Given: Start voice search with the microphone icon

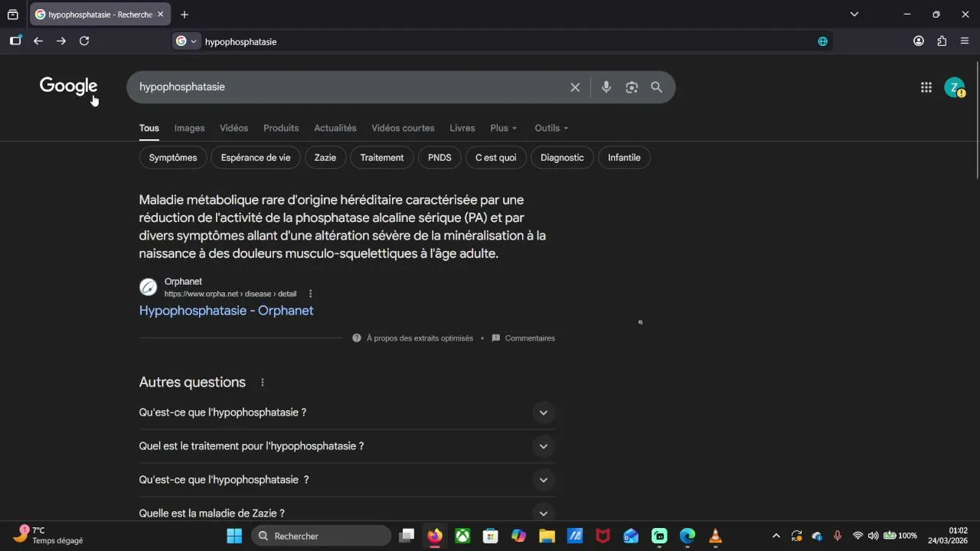Looking at the screenshot, I should click(x=606, y=87).
